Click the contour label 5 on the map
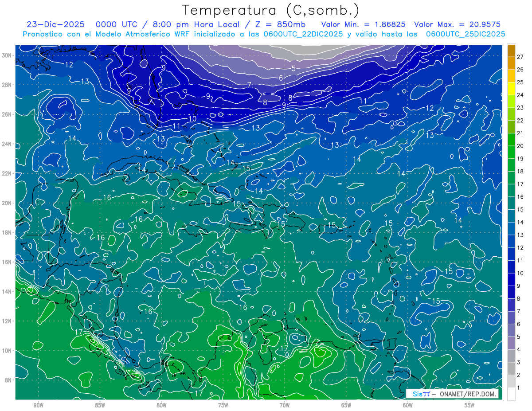This screenshot has height=411, width=532. [293, 68]
